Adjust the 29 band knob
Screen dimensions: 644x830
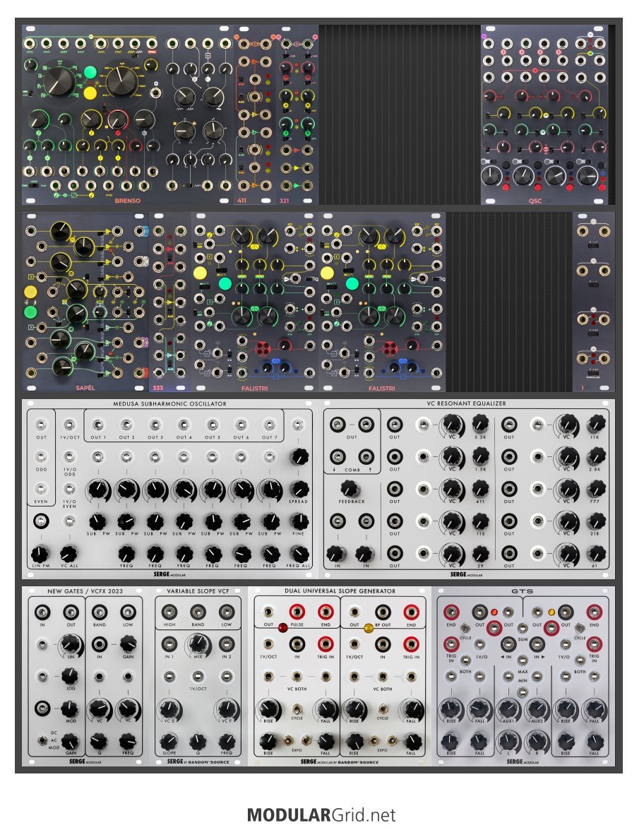click(480, 553)
